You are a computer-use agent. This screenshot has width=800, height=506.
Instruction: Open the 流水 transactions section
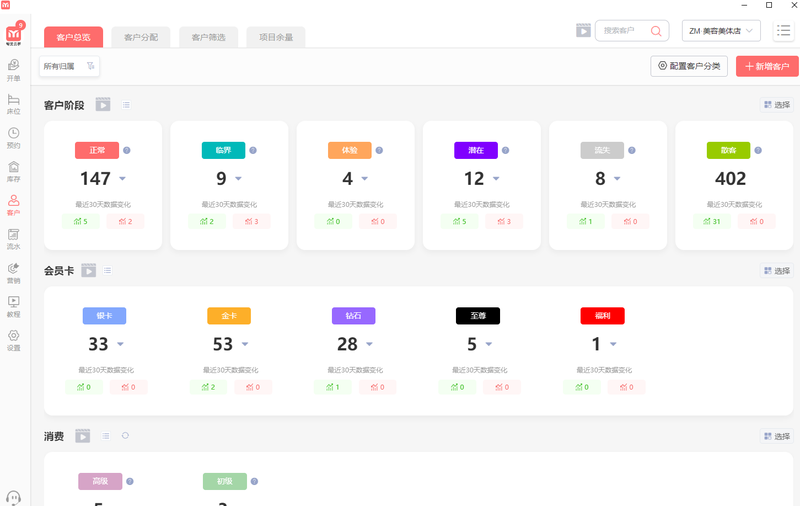14,239
